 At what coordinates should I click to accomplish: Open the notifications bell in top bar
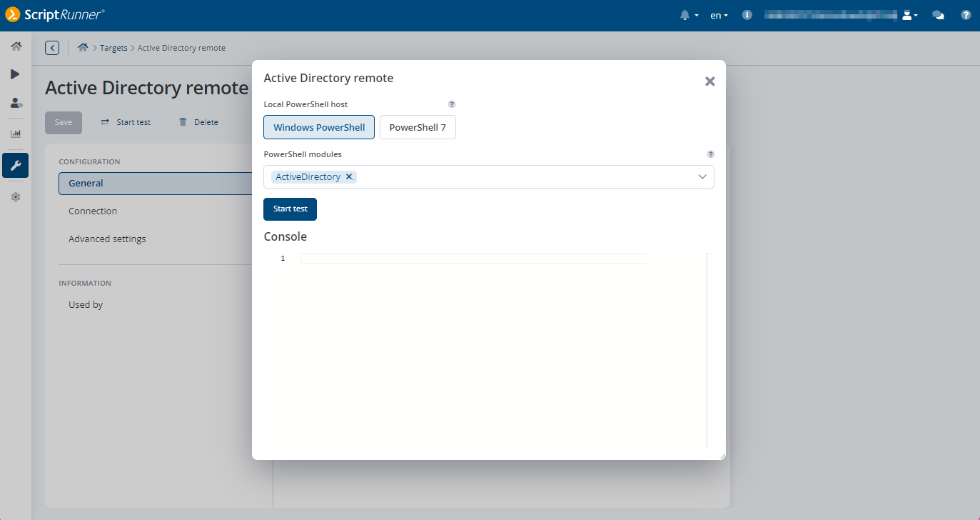(x=685, y=15)
